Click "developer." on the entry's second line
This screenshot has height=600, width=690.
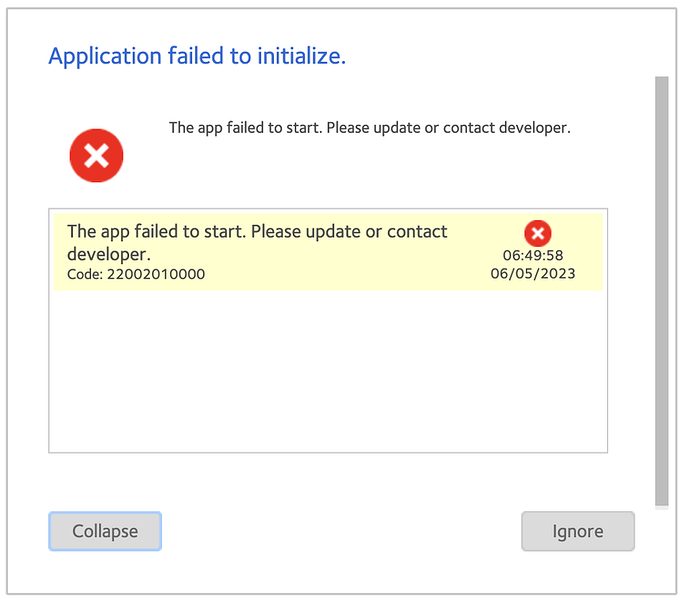pyautogui.click(x=109, y=254)
